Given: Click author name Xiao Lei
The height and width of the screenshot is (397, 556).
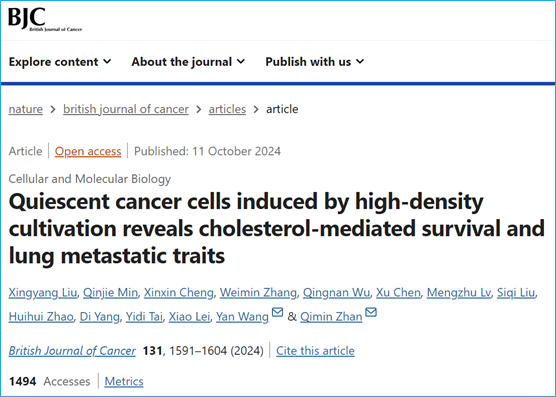Looking at the screenshot, I should point(189,317).
